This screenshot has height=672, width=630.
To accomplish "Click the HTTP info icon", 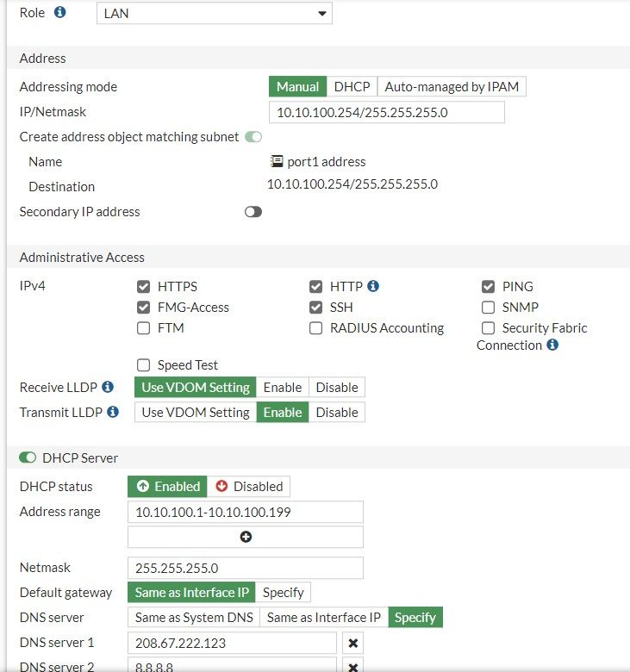I will pyautogui.click(x=373, y=286).
